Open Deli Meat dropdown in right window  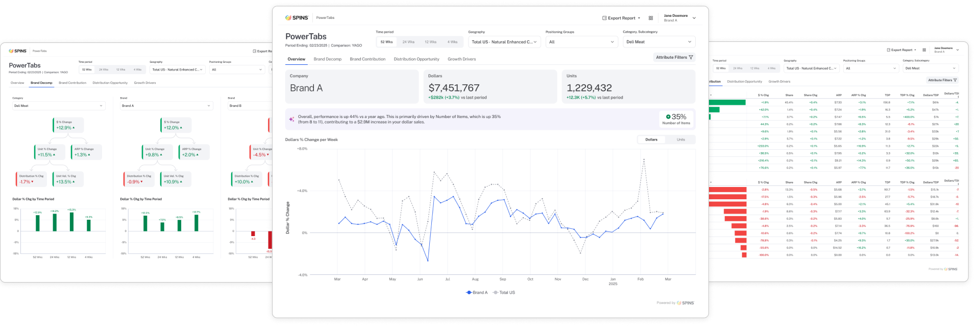pyautogui.click(x=930, y=68)
